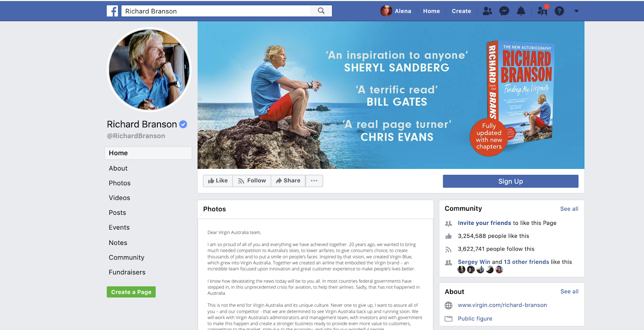The image size is (644, 330).
Task: Open the Share options button
Action: pyautogui.click(x=288, y=181)
